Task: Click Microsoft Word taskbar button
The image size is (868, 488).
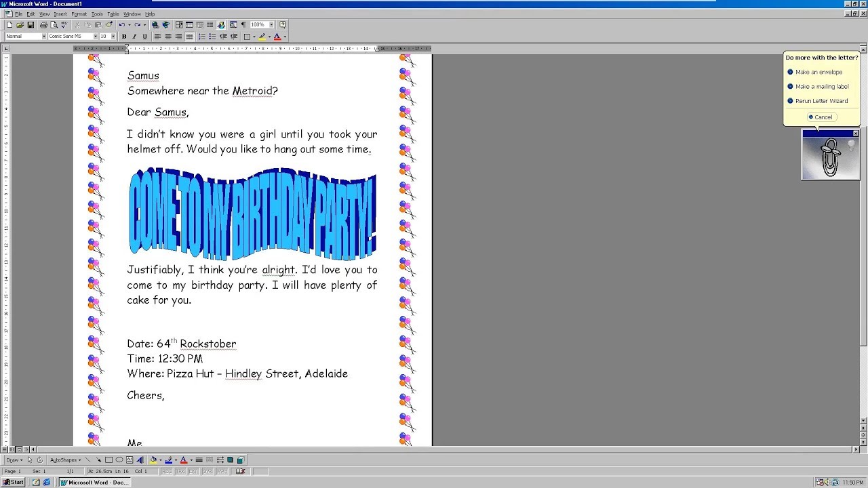Action: point(94,483)
